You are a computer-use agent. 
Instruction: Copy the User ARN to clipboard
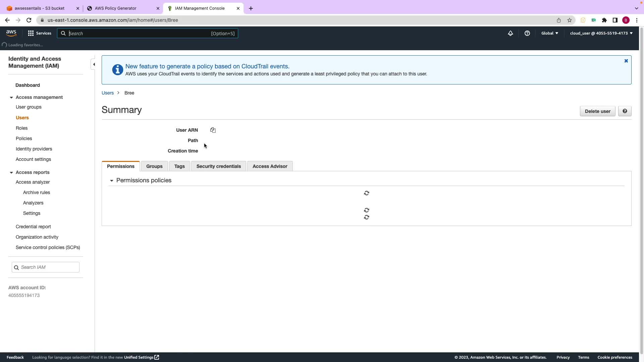(x=213, y=130)
